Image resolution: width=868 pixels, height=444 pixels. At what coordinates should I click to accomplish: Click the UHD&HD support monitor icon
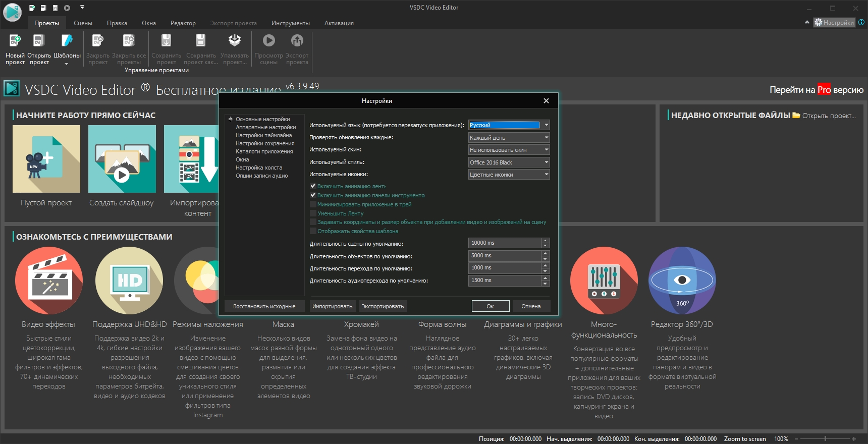pyautogui.click(x=129, y=281)
